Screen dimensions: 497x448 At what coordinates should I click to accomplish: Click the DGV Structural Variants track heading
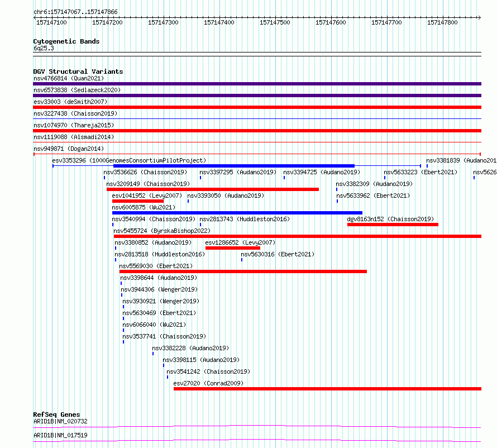pyautogui.click(x=78, y=72)
